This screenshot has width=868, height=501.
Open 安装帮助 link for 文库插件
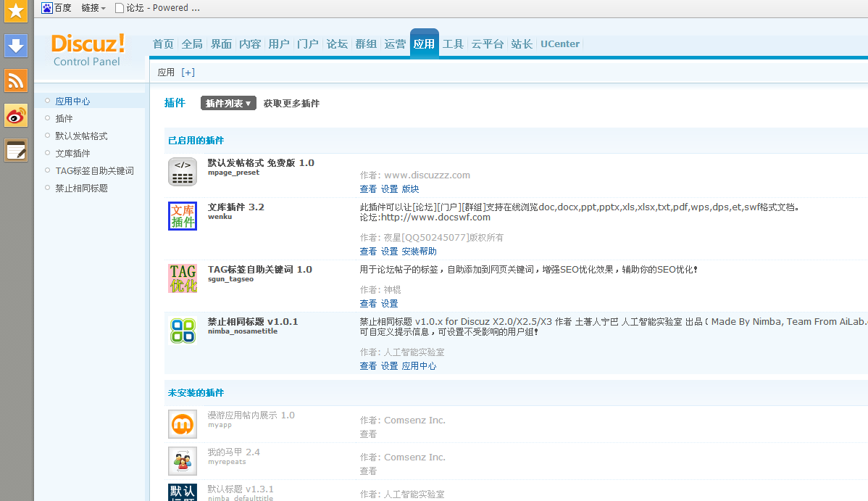[x=420, y=252]
